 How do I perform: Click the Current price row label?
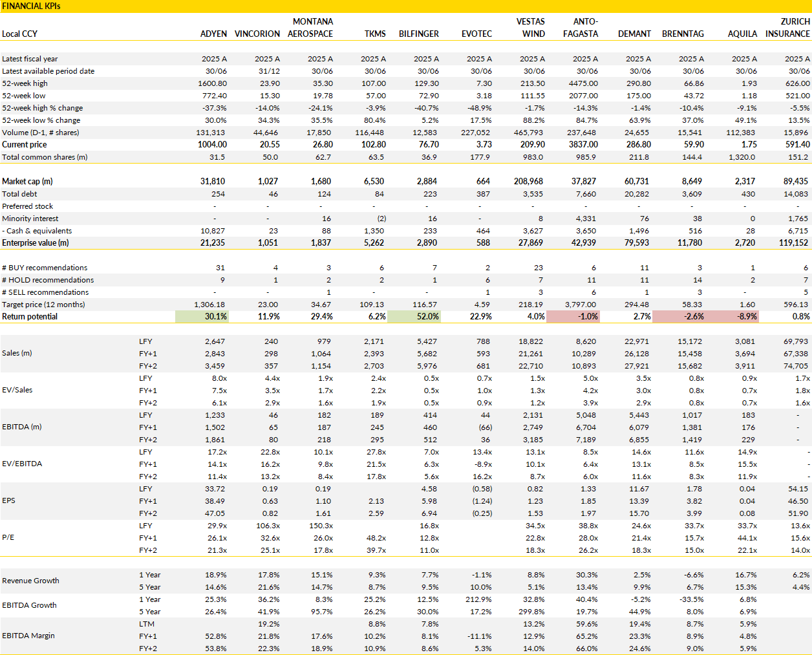coord(24,145)
